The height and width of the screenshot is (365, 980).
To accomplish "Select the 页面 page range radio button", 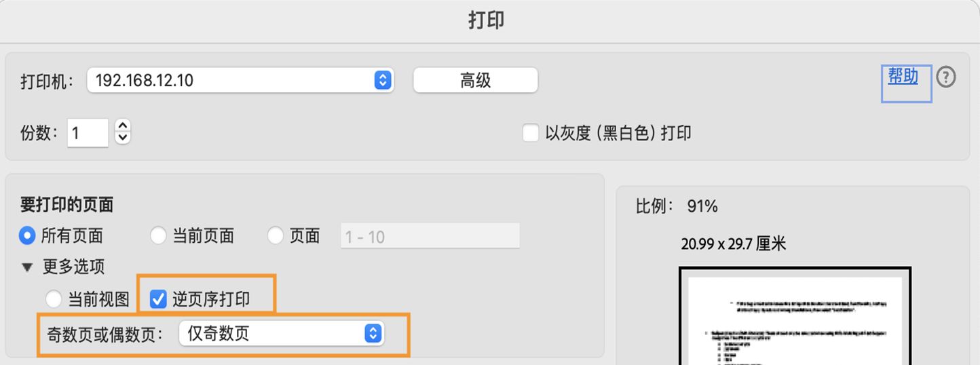I will point(276,236).
